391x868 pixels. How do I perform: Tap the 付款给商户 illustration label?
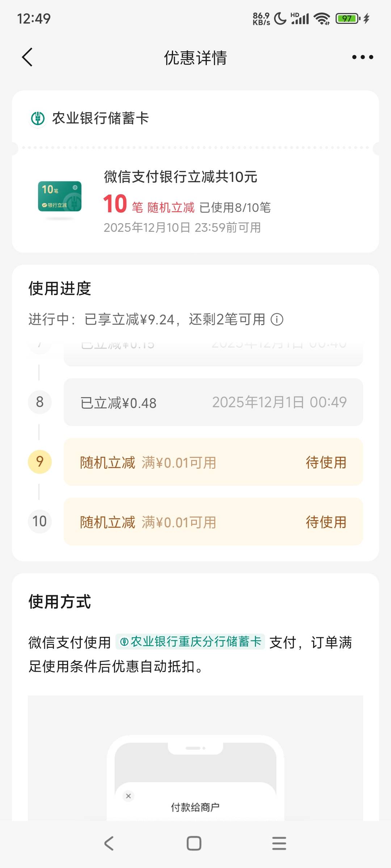point(195,807)
